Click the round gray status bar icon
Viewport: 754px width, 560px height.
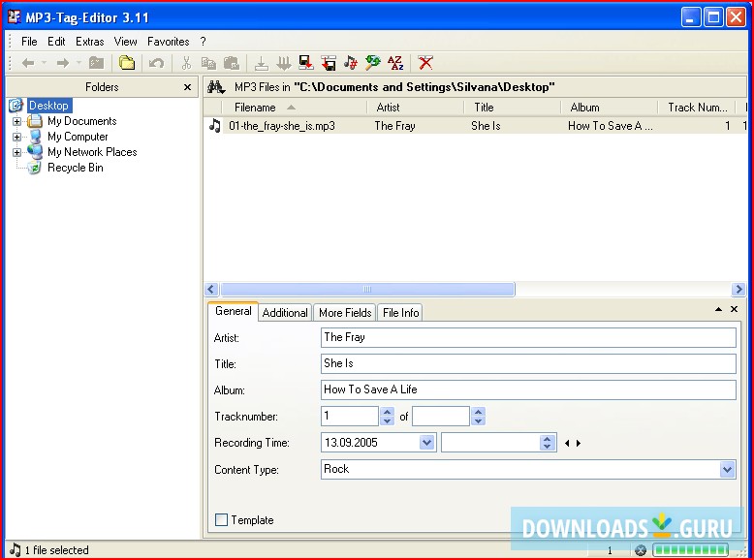coord(641,550)
